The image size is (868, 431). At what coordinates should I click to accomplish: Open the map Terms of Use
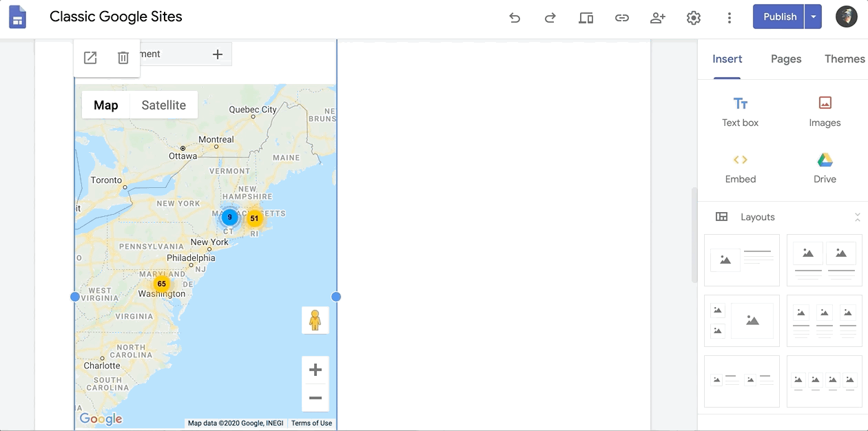point(311,423)
